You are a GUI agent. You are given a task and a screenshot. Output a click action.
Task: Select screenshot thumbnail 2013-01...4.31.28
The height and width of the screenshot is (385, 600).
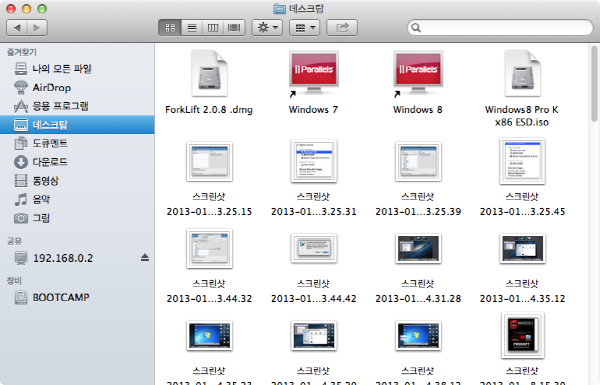coord(418,248)
